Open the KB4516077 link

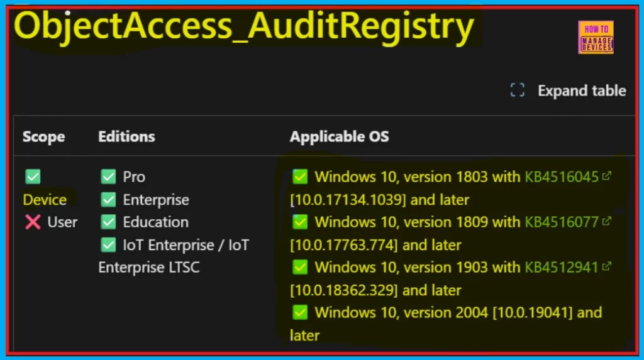coord(562,222)
